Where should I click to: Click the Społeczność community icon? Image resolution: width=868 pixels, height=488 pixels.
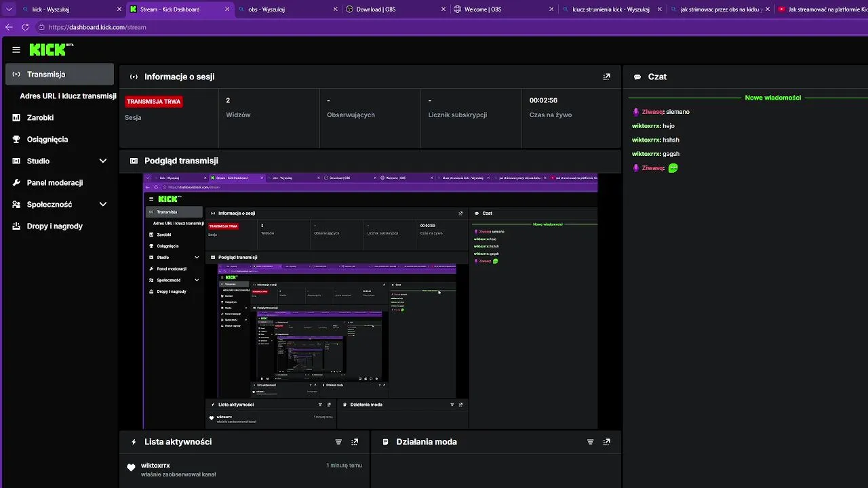point(16,204)
